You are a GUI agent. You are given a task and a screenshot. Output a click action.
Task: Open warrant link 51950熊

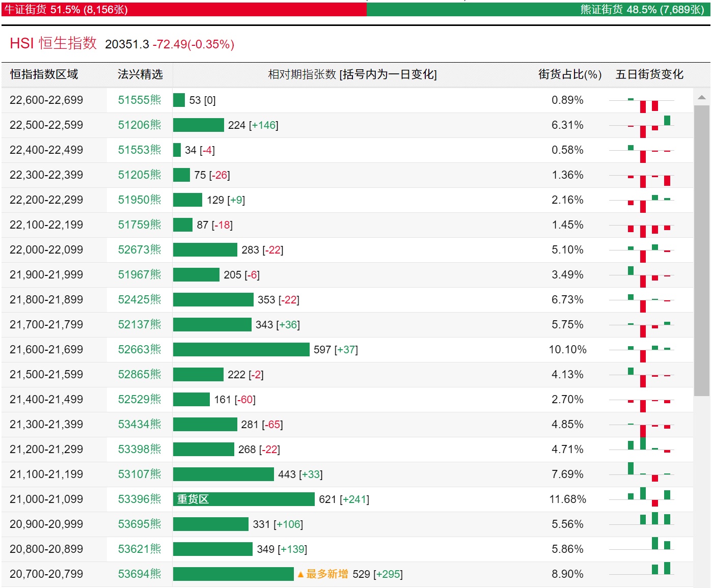140,200
